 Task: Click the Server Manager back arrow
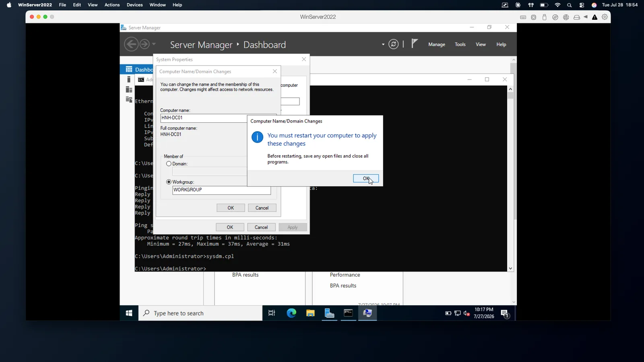131,44
